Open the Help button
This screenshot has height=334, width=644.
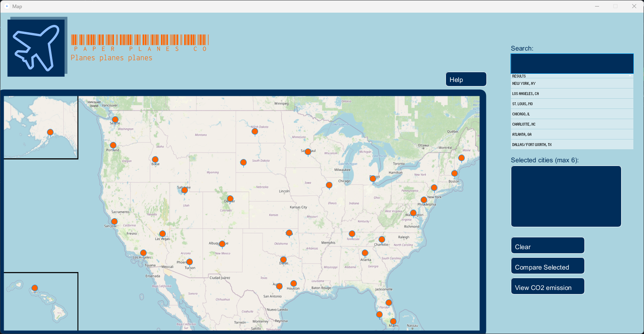(466, 80)
